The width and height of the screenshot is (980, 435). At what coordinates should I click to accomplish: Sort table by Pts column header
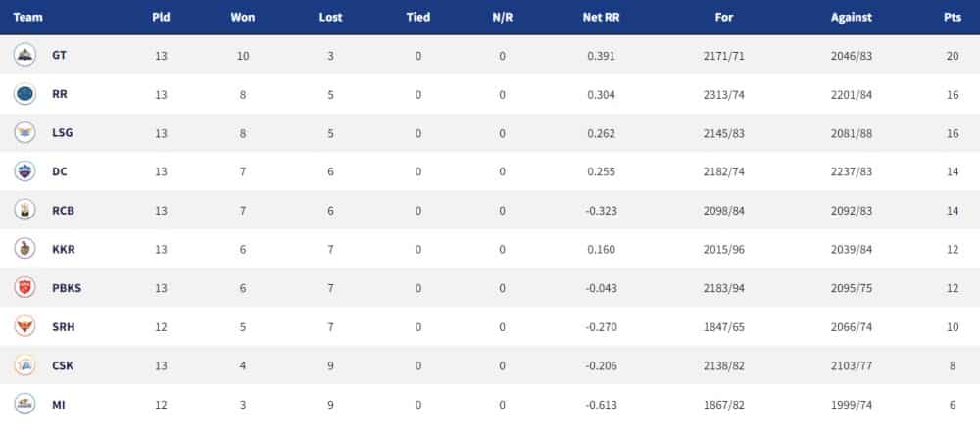tap(952, 18)
